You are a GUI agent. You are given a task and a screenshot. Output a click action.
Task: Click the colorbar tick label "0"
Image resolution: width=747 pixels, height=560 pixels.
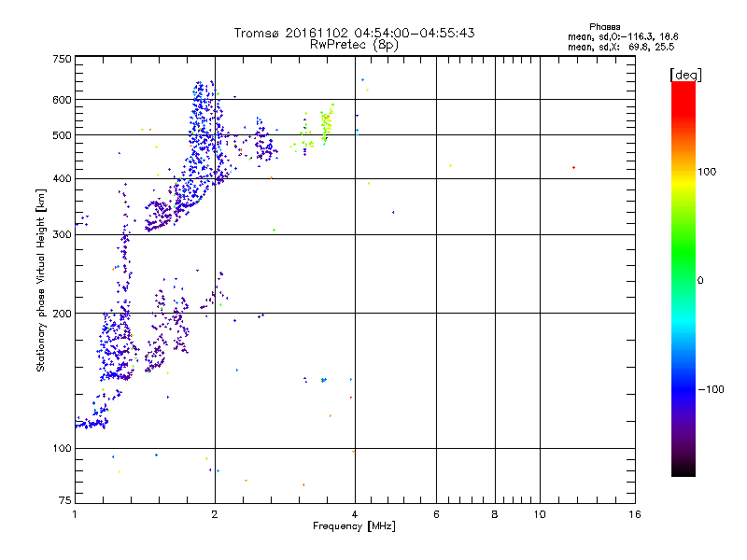[699, 280]
